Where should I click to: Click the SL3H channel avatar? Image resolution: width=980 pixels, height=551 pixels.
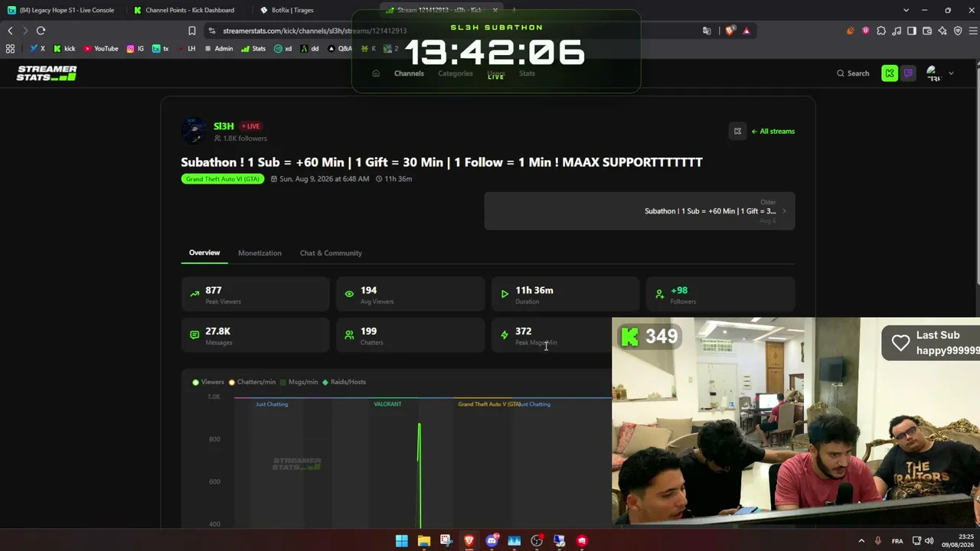click(194, 131)
